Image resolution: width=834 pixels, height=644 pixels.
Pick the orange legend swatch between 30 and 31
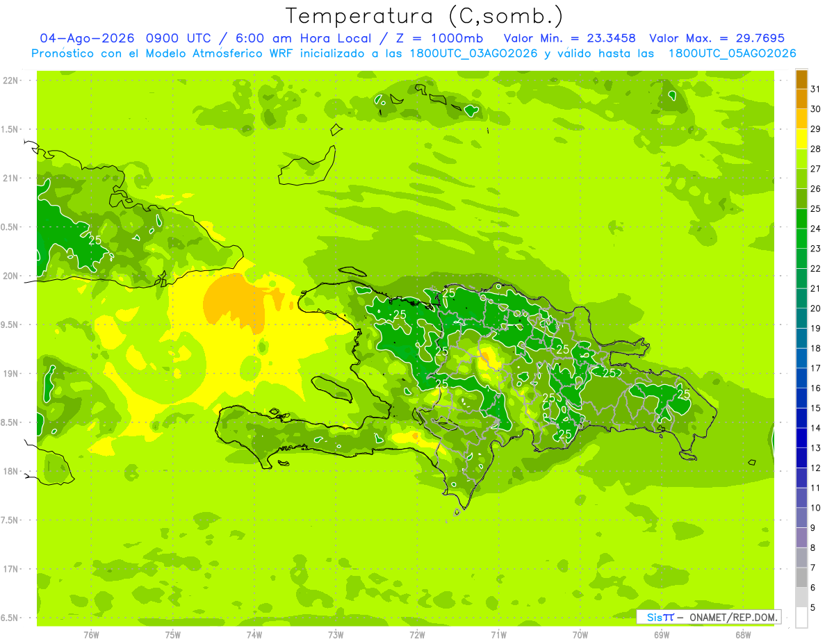[x=801, y=99]
